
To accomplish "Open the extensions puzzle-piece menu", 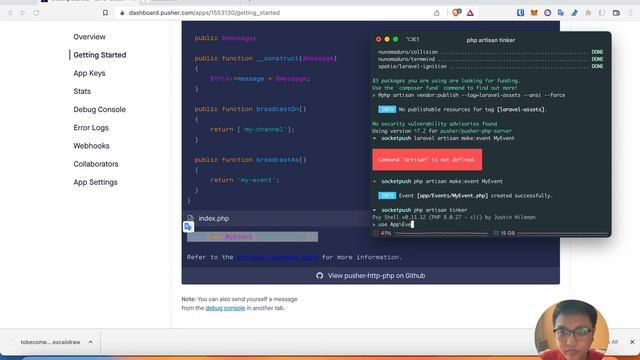I will [x=588, y=13].
